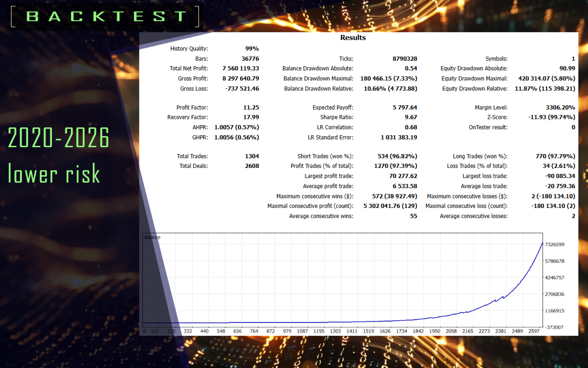Click the BACKTEST title banner

tap(105, 17)
